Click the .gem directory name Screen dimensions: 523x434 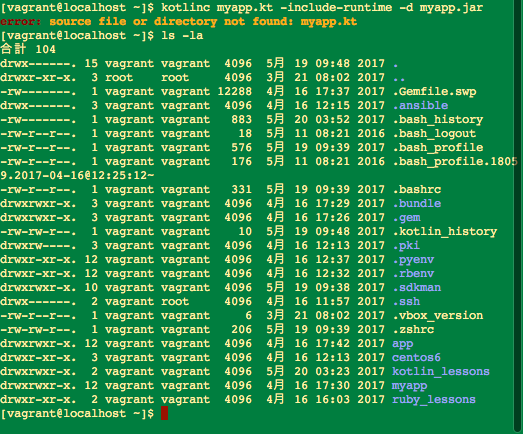(406, 218)
